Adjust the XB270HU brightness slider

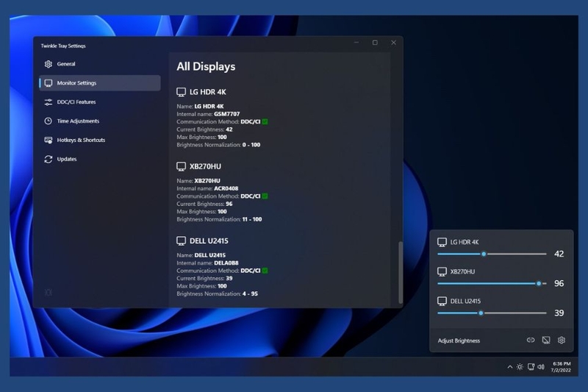coord(492,284)
